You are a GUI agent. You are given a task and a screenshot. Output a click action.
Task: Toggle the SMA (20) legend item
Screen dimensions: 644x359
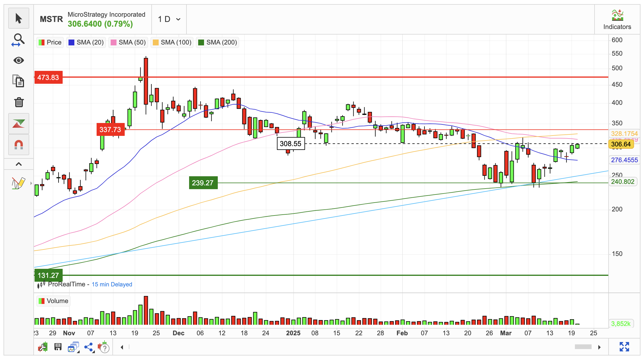(86, 42)
